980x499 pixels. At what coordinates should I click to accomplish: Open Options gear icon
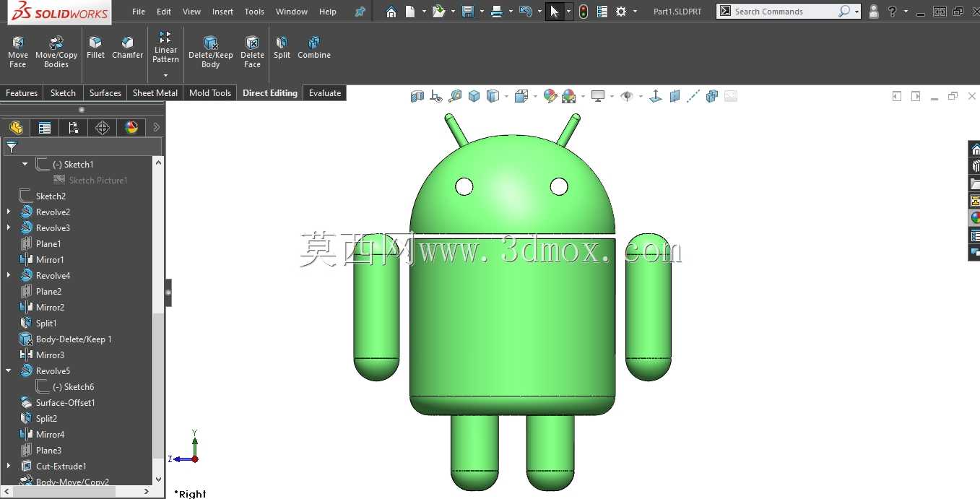(621, 12)
